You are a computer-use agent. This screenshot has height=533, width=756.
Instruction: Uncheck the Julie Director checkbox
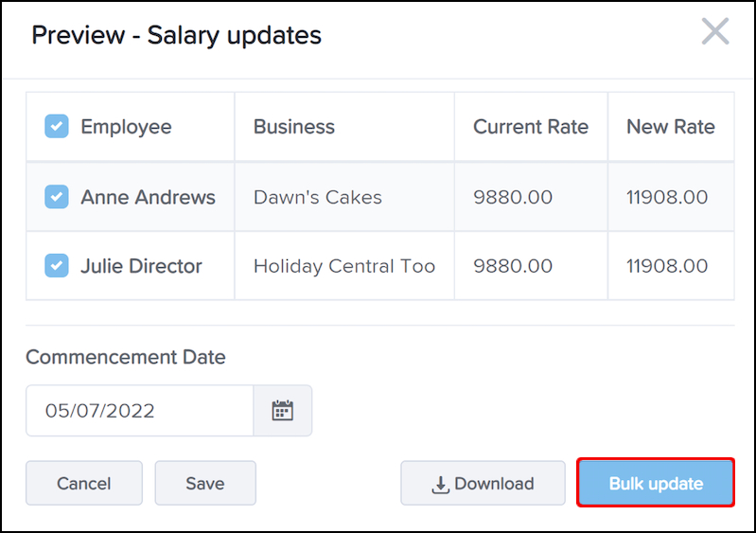point(57,266)
